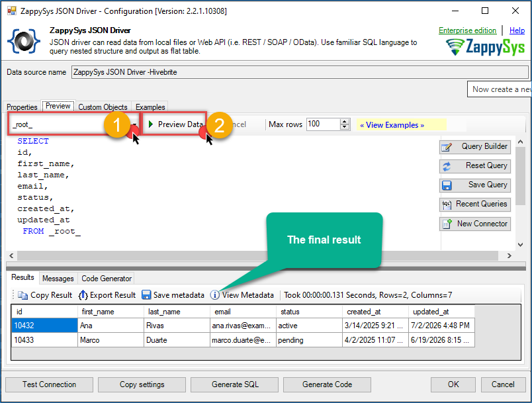Screen dimensions: 532x403
Task: Click the marco.duarte email cell
Action: [244, 340]
